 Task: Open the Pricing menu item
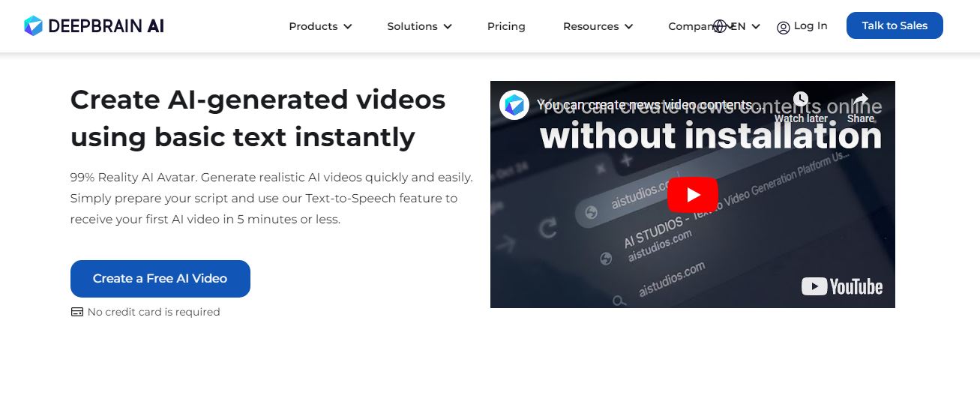pyautogui.click(x=506, y=26)
